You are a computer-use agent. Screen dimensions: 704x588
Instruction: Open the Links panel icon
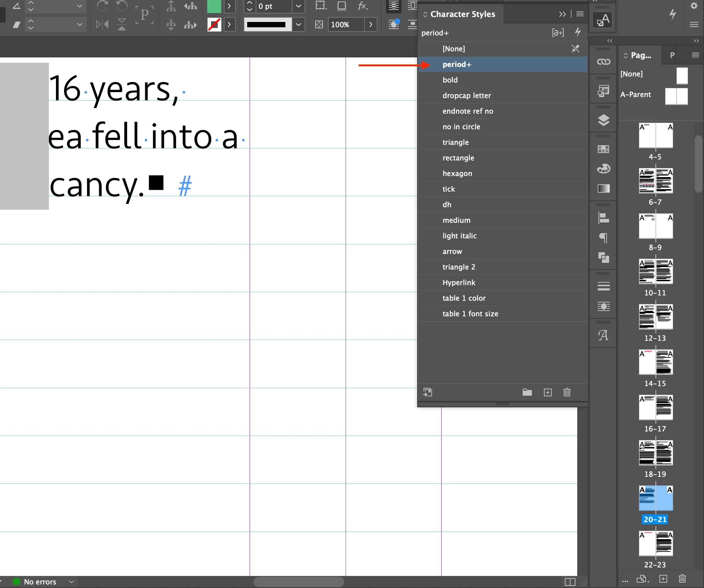[603, 62]
